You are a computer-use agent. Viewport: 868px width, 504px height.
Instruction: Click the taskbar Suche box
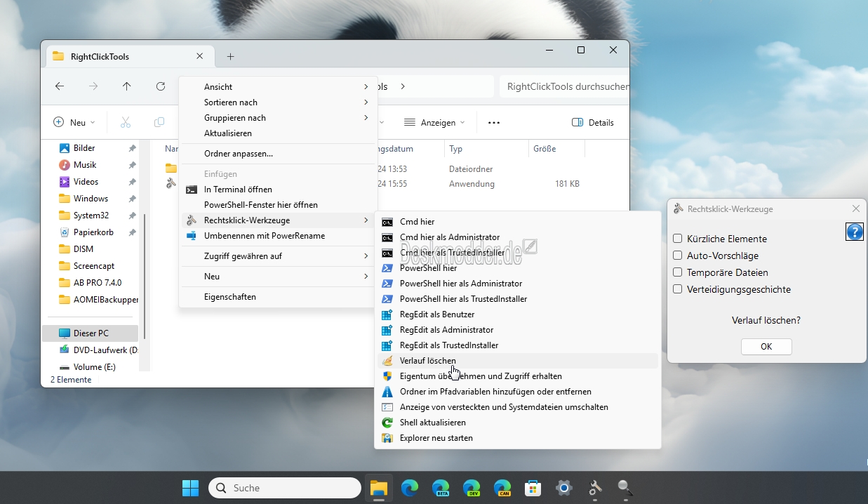coord(285,488)
